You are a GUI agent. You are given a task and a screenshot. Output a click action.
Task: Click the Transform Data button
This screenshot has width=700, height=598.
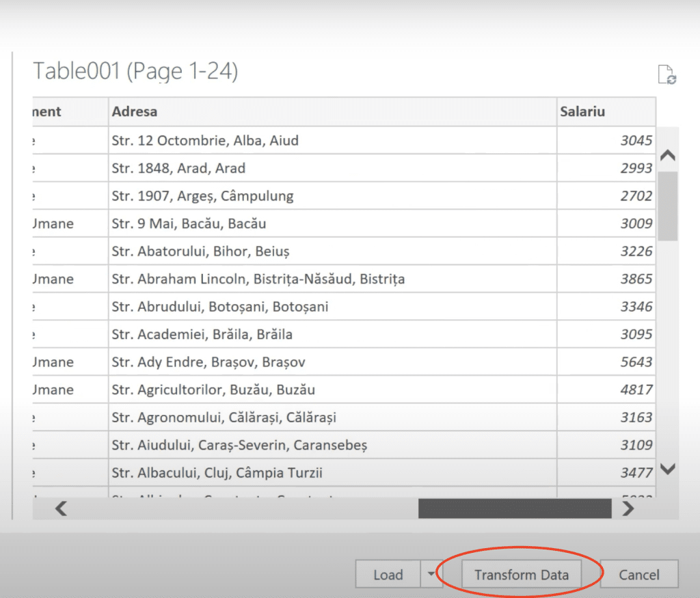click(521, 574)
